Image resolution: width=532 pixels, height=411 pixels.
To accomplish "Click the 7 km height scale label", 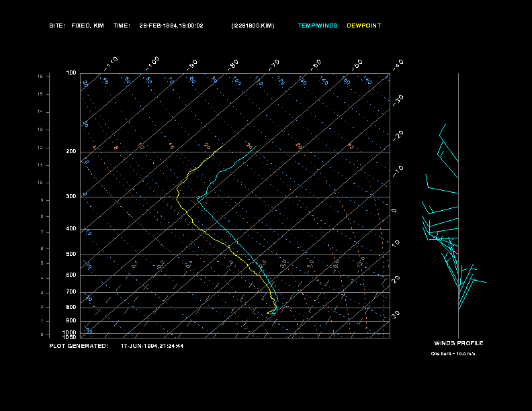I will click(42, 232).
